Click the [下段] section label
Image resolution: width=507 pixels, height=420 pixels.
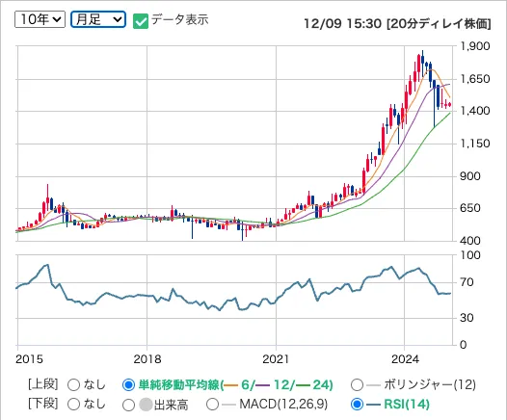point(43,404)
